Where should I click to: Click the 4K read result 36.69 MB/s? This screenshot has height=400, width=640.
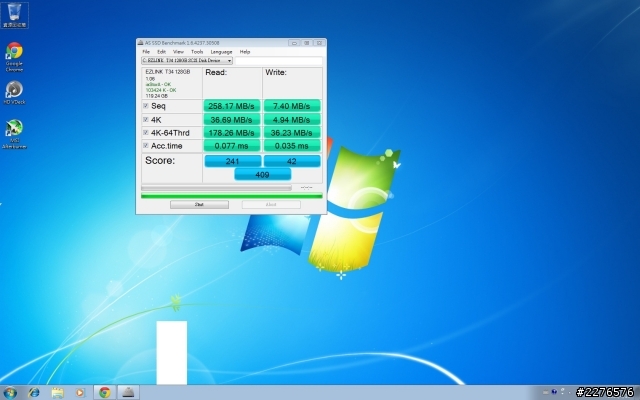coord(232,120)
